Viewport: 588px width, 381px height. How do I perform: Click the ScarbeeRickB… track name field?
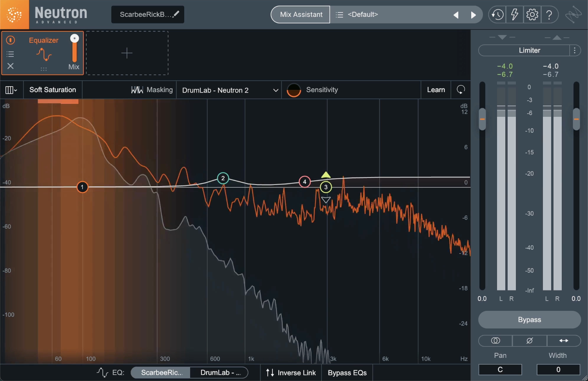pyautogui.click(x=148, y=15)
